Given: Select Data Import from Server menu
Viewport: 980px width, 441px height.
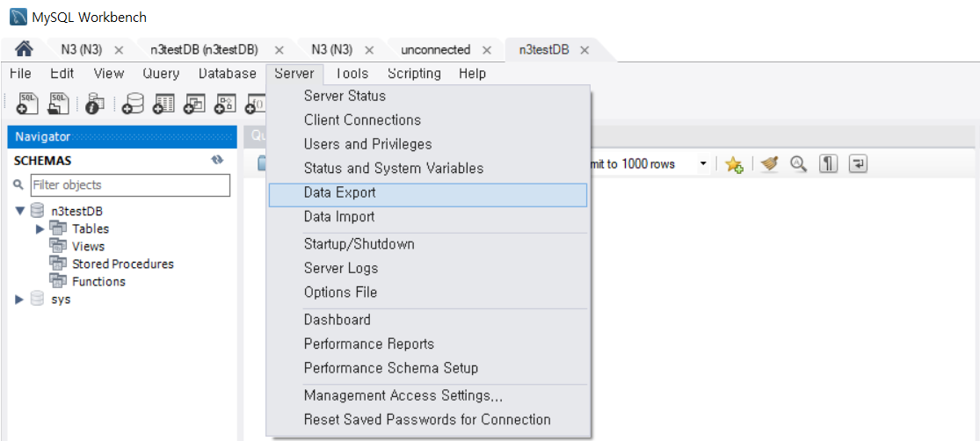Looking at the screenshot, I should coord(428,217).
